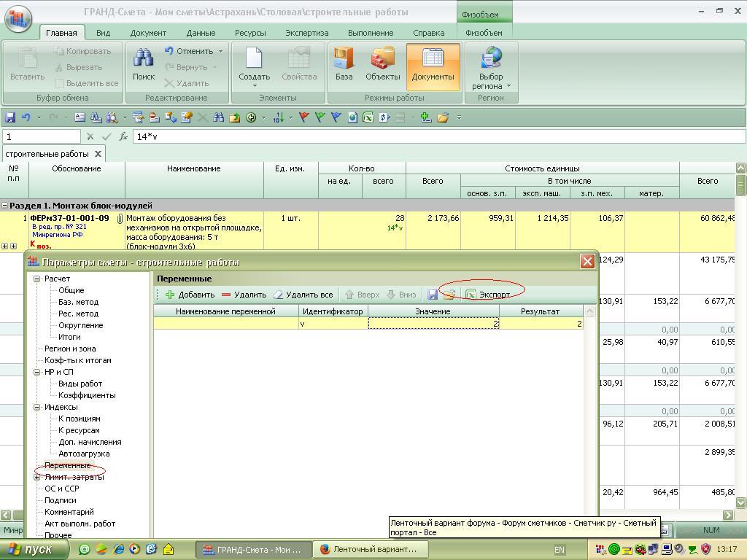
Task: Click the Документы mode icon
Action: click(433, 59)
